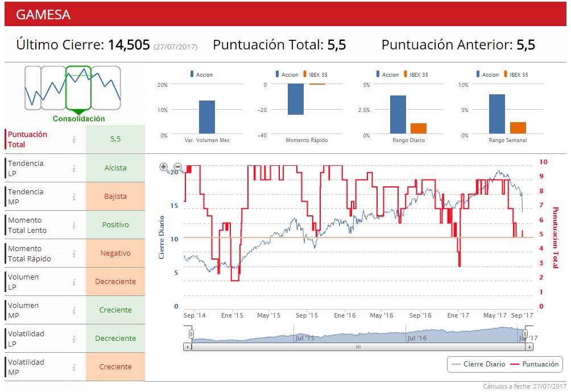Click the 'Puntuación Anterior: 5,5' text
571x392 pixels.
pyautogui.click(x=458, y=45)
